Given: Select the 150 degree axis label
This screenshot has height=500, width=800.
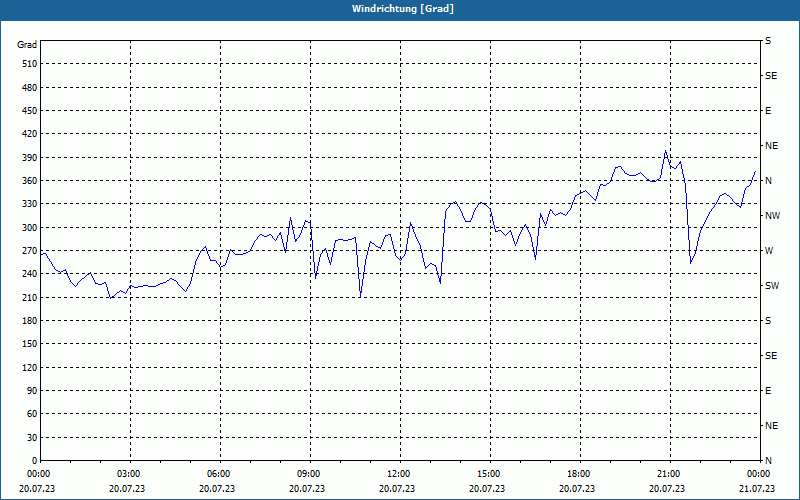Looking at the screenshot, I should tap(29, 344).
